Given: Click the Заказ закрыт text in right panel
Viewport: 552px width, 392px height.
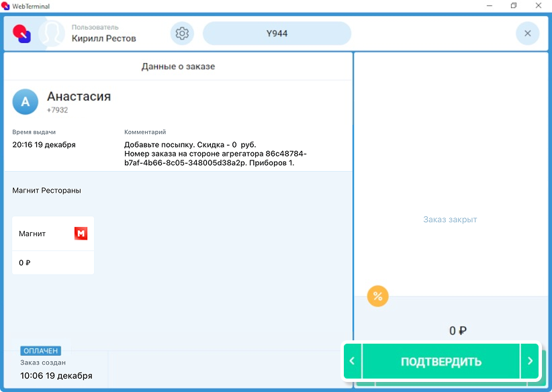Looking at the screenshot, I should tap(450, 219).
